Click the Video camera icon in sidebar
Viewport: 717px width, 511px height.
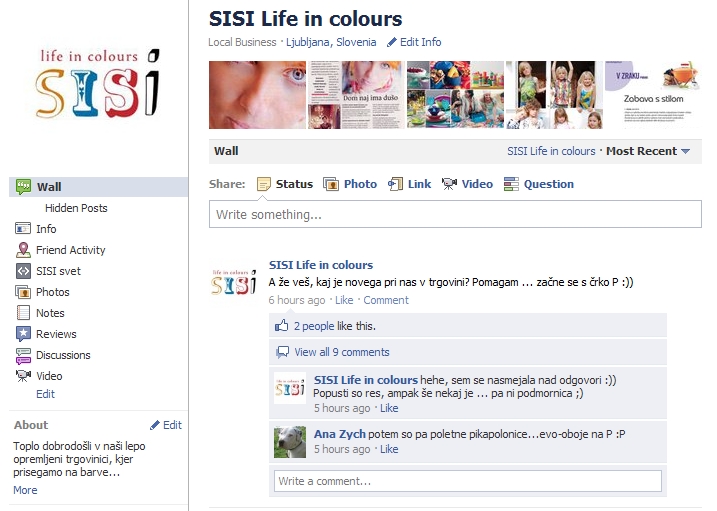23,376
